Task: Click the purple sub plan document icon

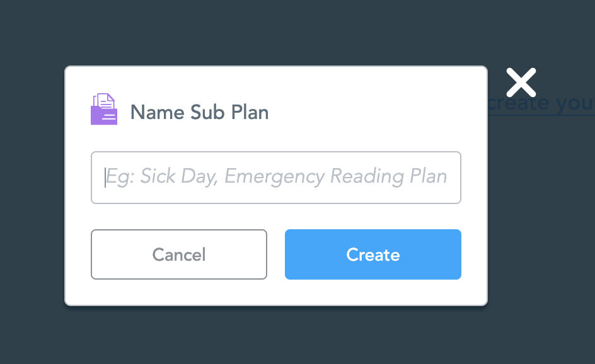Action: pyautogui.click(x=104, y=110)
